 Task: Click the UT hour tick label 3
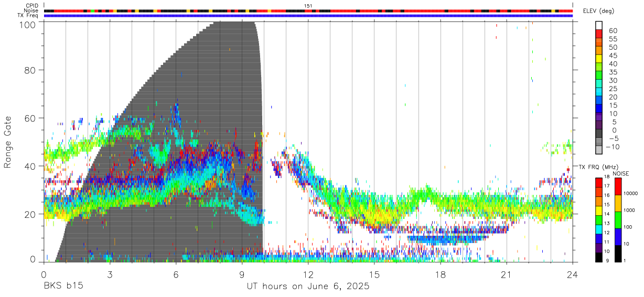click(110, 273)
